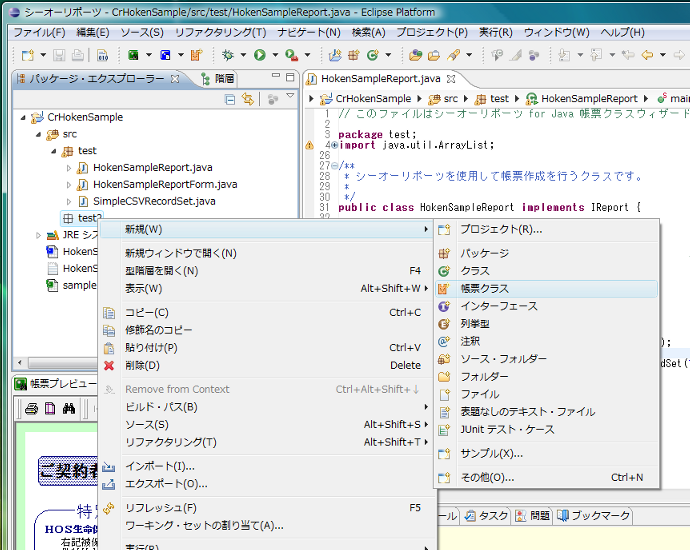
Task: Collapse the src folder node
Action: pyautogui.click(x=39, y=134)
